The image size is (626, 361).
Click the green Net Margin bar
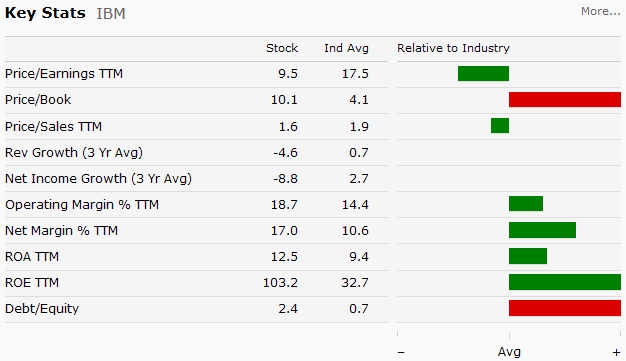(542, 230)
